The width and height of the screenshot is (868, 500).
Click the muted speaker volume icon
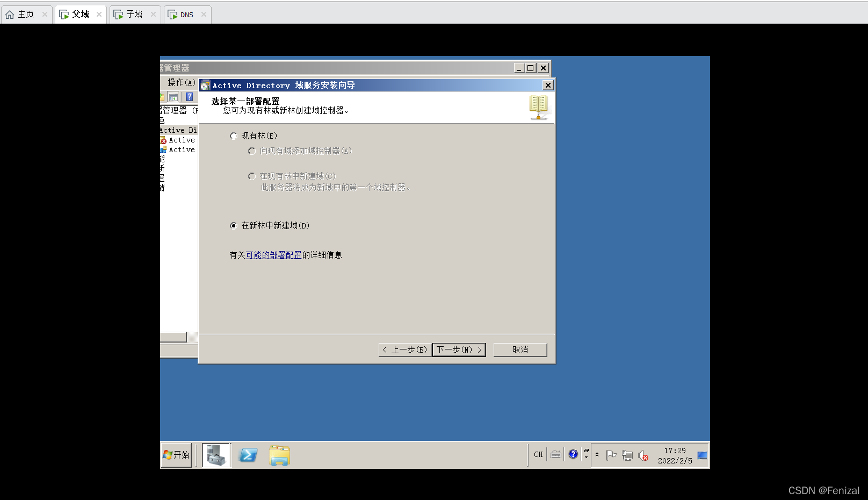(643, 455)
